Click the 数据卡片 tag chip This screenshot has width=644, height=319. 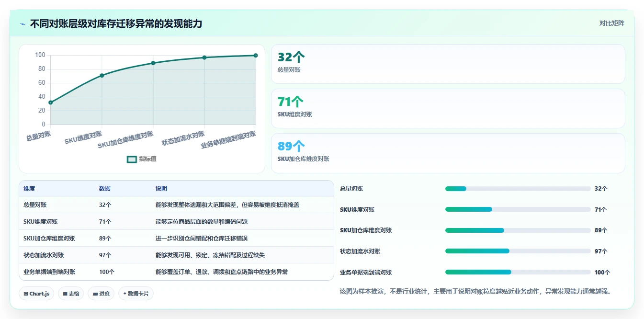pos(136,294)
